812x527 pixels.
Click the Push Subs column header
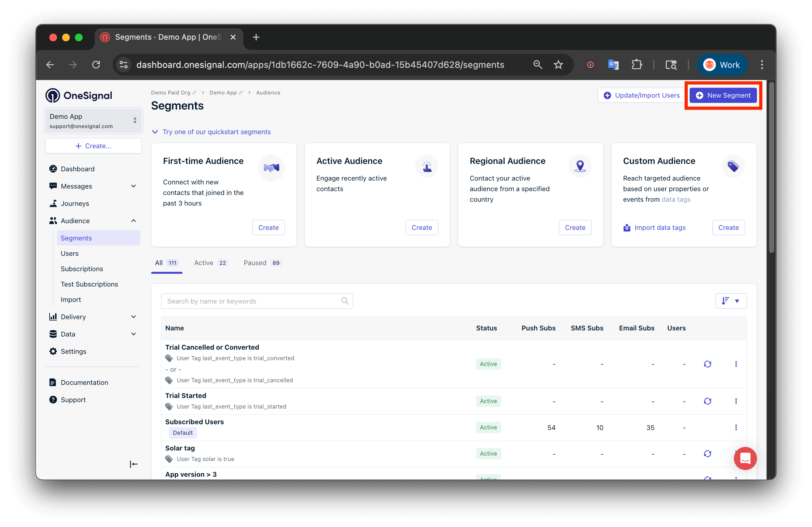point(538,328)
